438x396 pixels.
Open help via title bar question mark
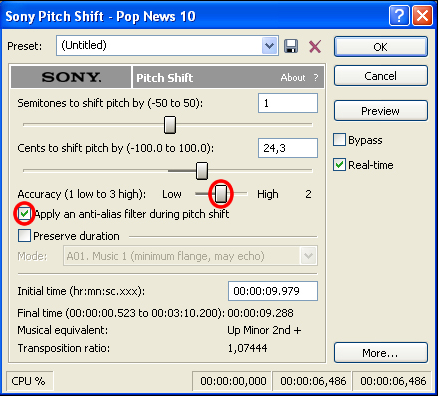point(399,16)
